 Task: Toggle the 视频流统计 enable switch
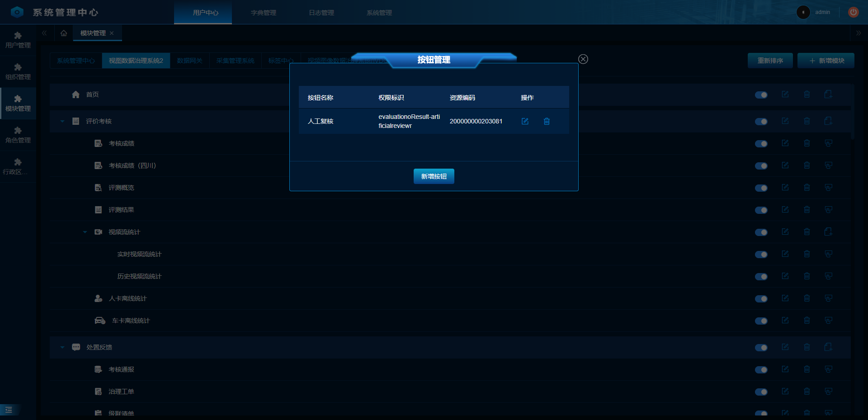[x=761, y=232]
